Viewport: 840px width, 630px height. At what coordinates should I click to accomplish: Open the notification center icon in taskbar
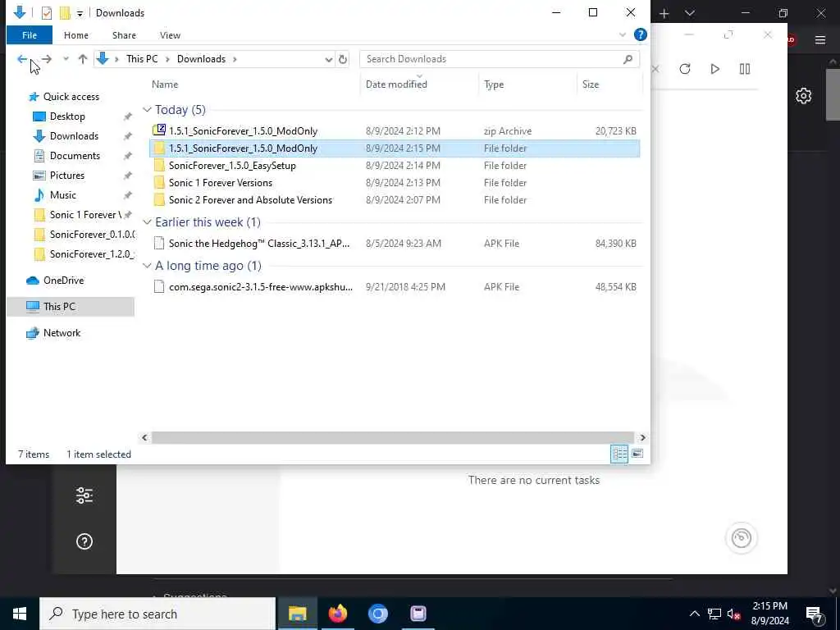tap(815, 614)
